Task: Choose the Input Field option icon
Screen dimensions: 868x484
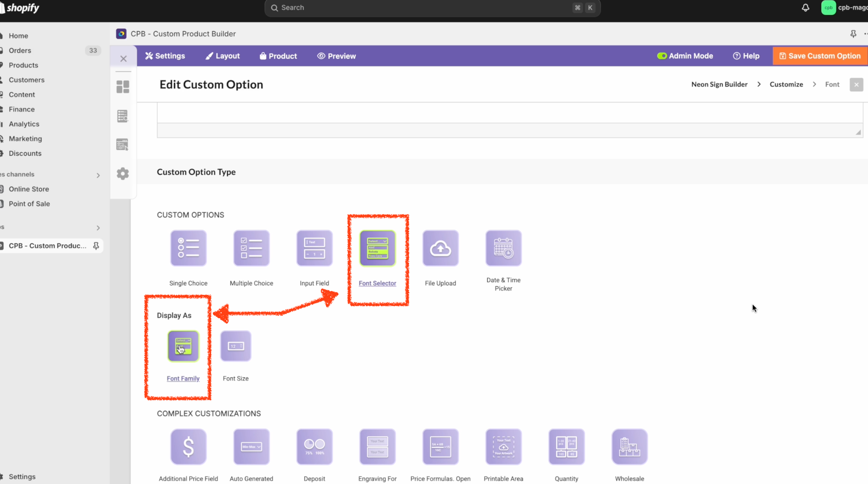Action: [314, 248]
